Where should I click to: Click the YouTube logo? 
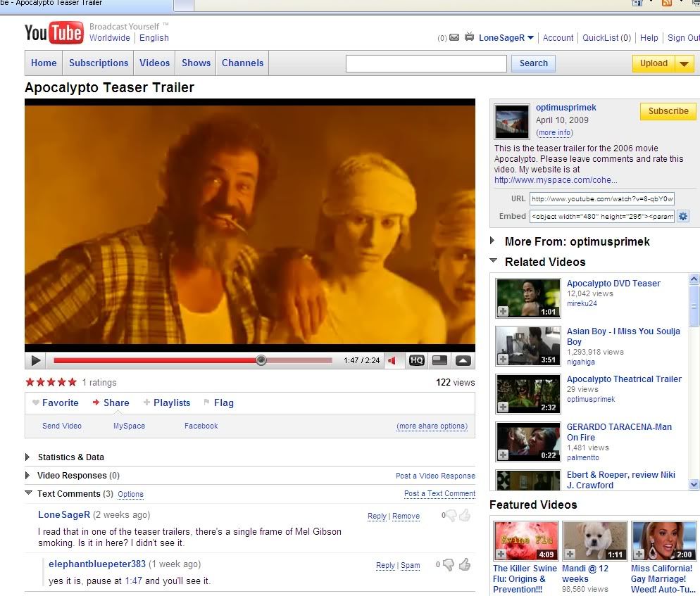pos(54,32)
